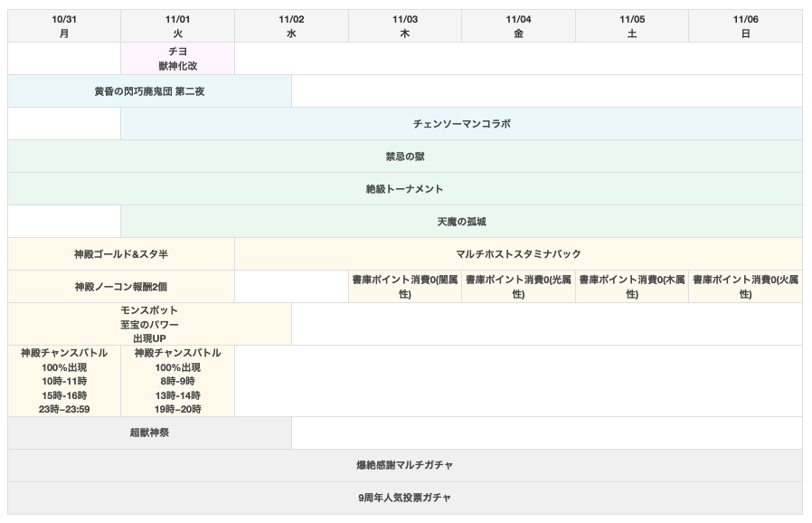Click the マルチホストスタミナバック bar
Image resolution: width=812 pixels, height=523 pixels.
click(518, 254)
